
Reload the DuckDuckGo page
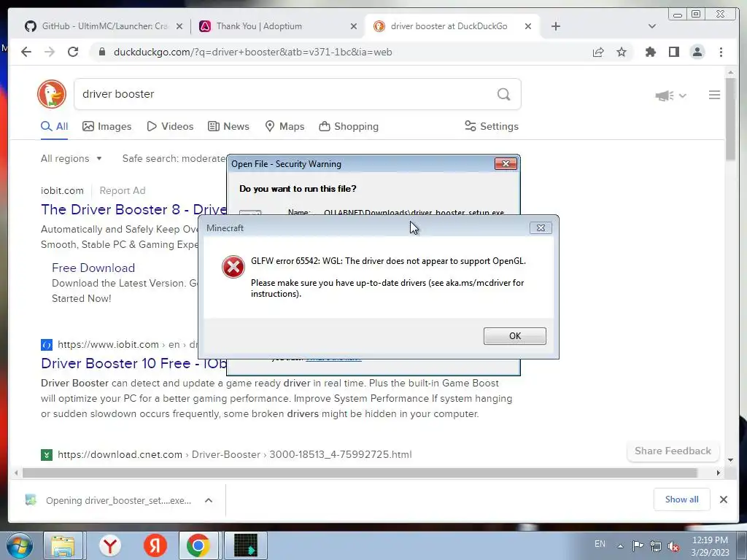[x=73, y=52]
